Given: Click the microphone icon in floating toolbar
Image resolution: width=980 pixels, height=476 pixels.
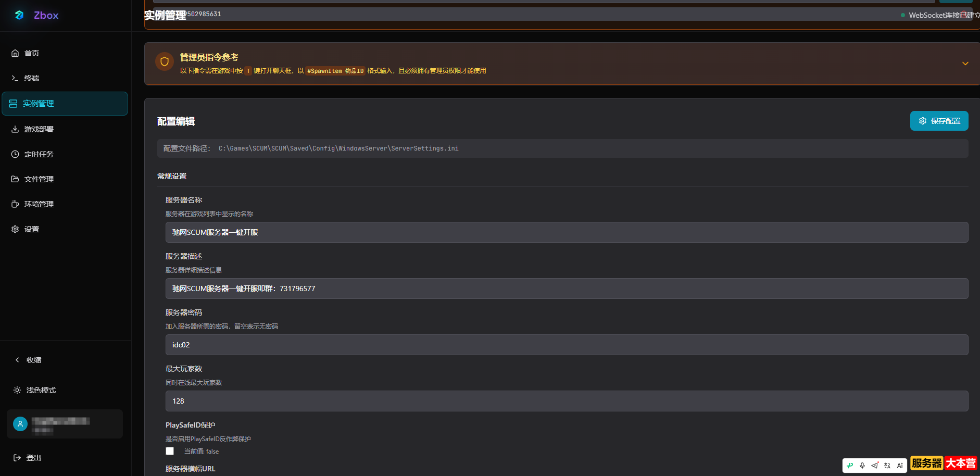Looking at the screenshot, I should [862, 466].
